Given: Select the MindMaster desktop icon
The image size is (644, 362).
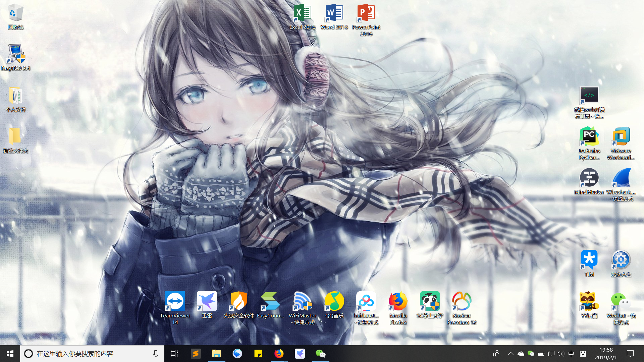Looking at the screenshot, I should point(589,178).
